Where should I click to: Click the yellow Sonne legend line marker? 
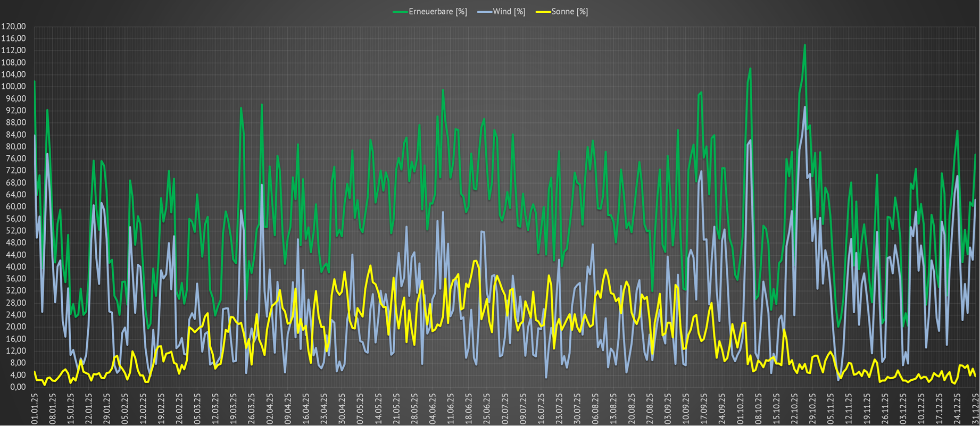[543, 12]
